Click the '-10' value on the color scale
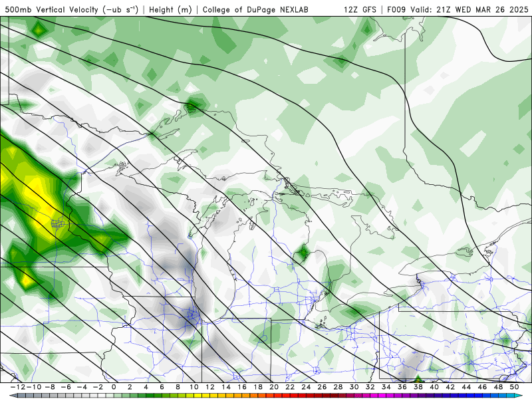This screenshot has height=399, width=532. (x=33, y=387)
